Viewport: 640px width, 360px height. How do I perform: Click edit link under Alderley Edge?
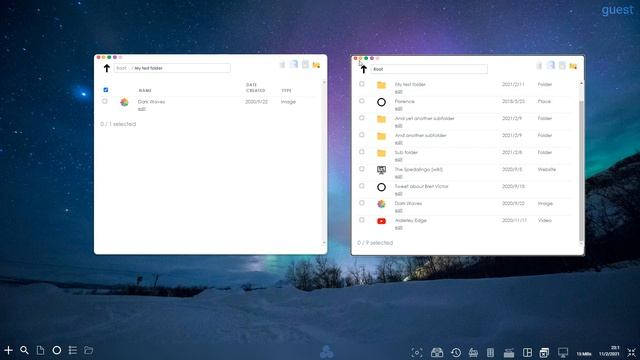pyautogui.click(x=399, y=228)
